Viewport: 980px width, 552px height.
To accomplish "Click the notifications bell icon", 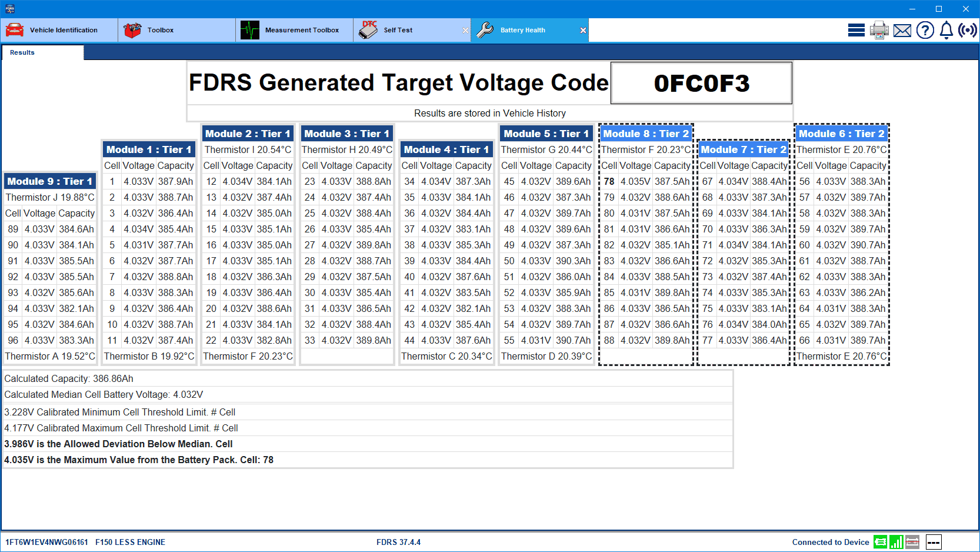I will click(946, 30).
